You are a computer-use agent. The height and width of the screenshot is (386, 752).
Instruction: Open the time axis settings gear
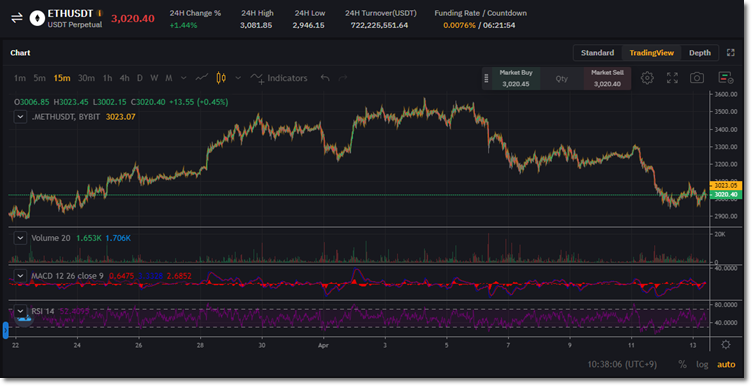click(x=726, y=345)
